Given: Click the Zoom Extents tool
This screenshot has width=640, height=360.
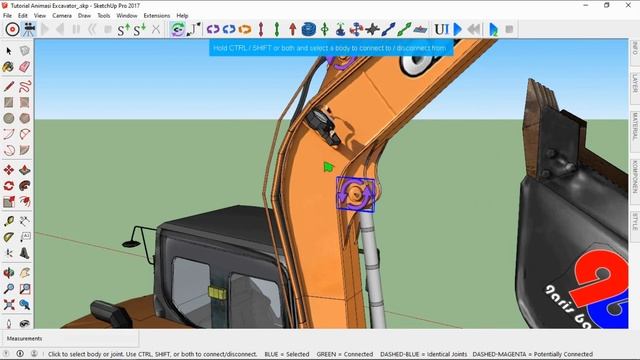Looking at the screenshot, I should coord(9,304).
